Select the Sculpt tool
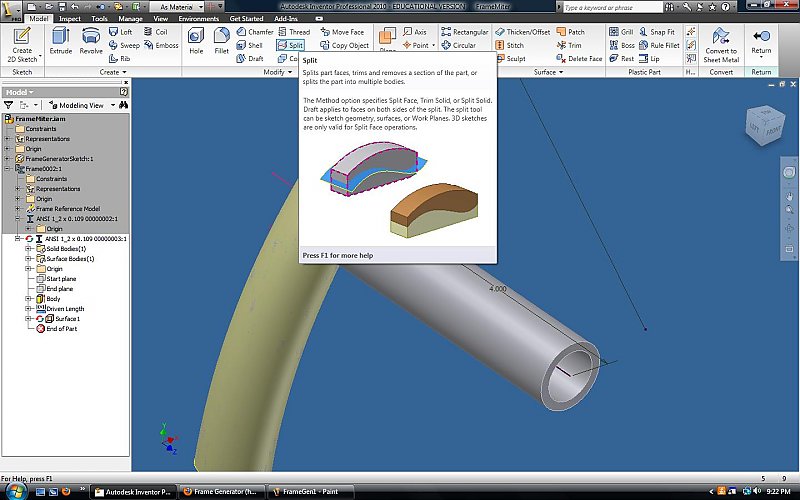Image resolution: width=800 pixels, height=500 pixels. 512,59
